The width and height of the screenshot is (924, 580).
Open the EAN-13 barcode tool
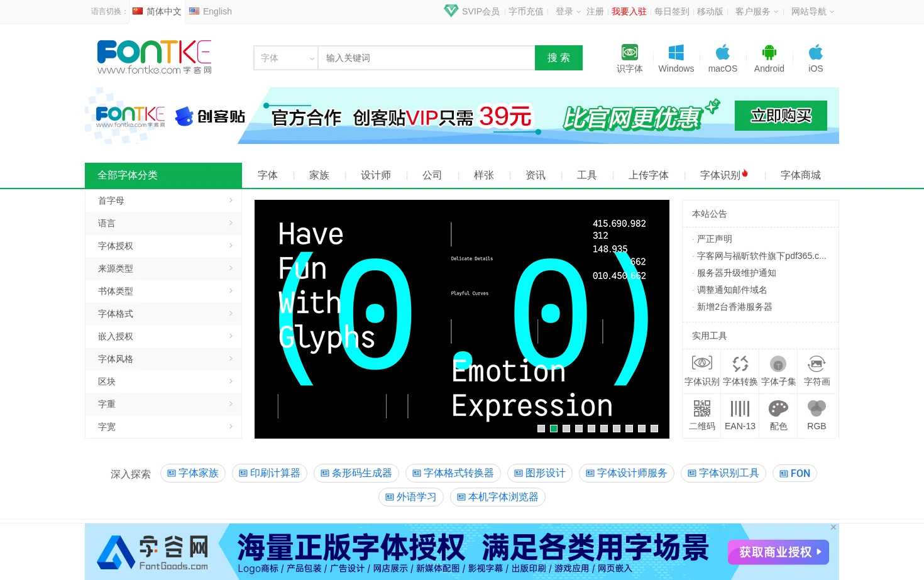click(x=740, y=415)
